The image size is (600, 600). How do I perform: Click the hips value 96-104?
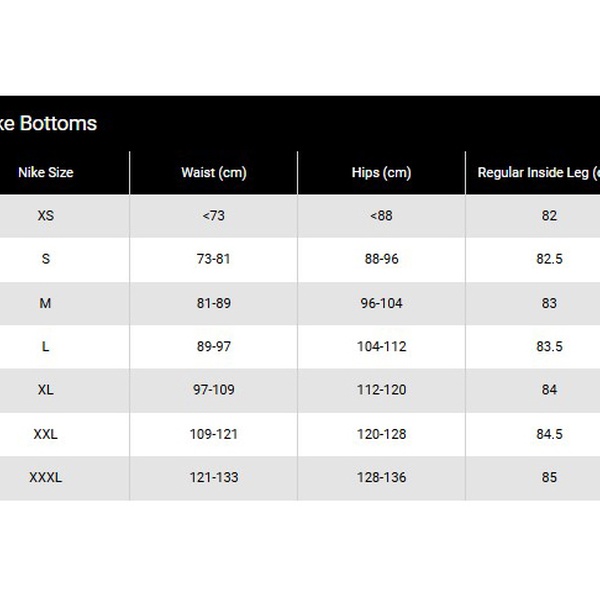pyautogui.click(x=381, y=303)
